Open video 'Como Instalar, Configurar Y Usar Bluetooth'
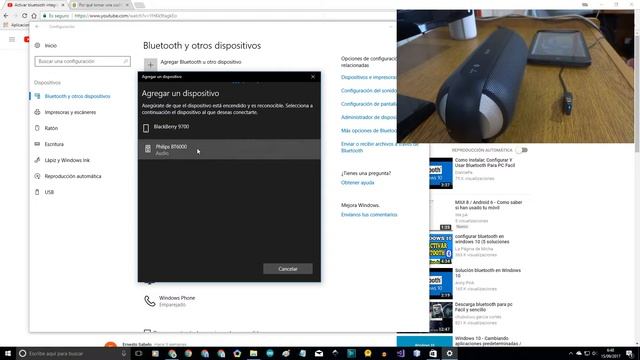 [x=485, y=163]
